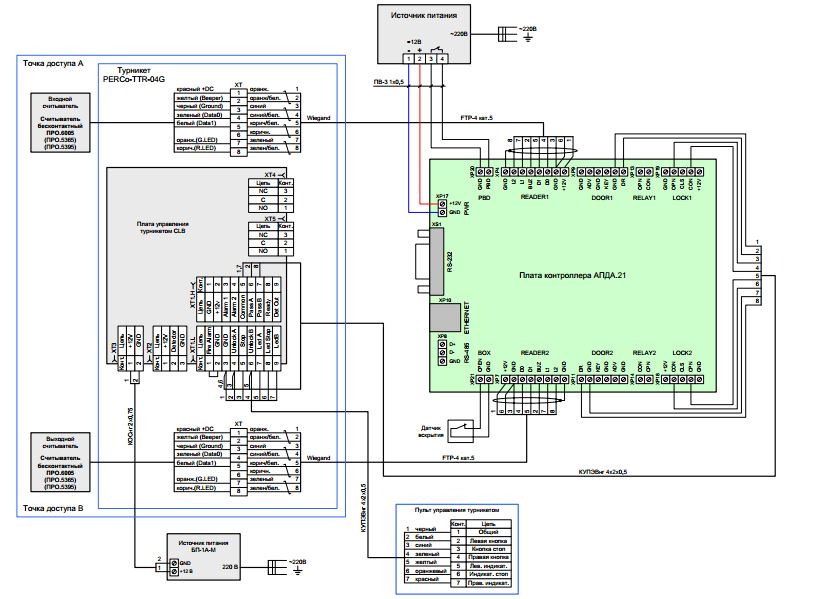Click the Точка доступа A label
The image size is (839, 599).
53,63
